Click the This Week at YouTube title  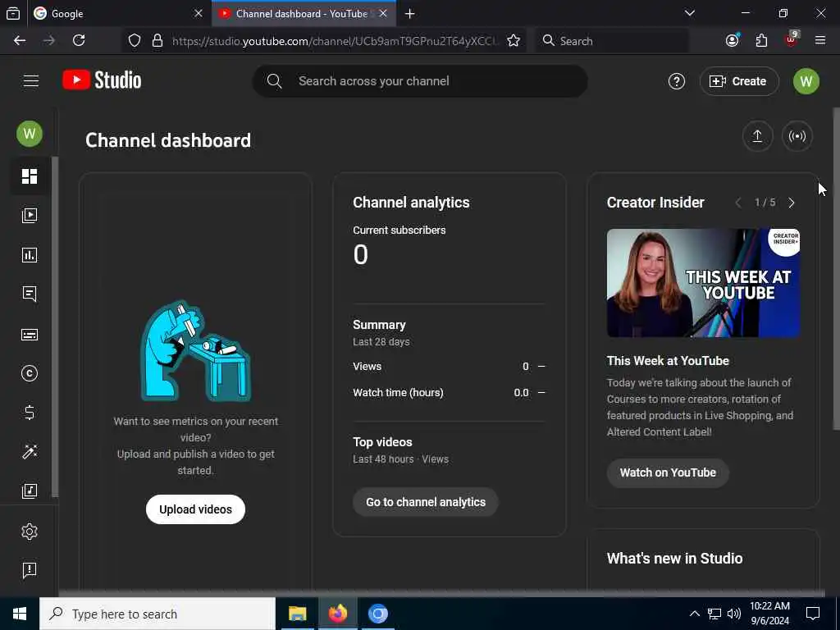[x=668, y=361]
